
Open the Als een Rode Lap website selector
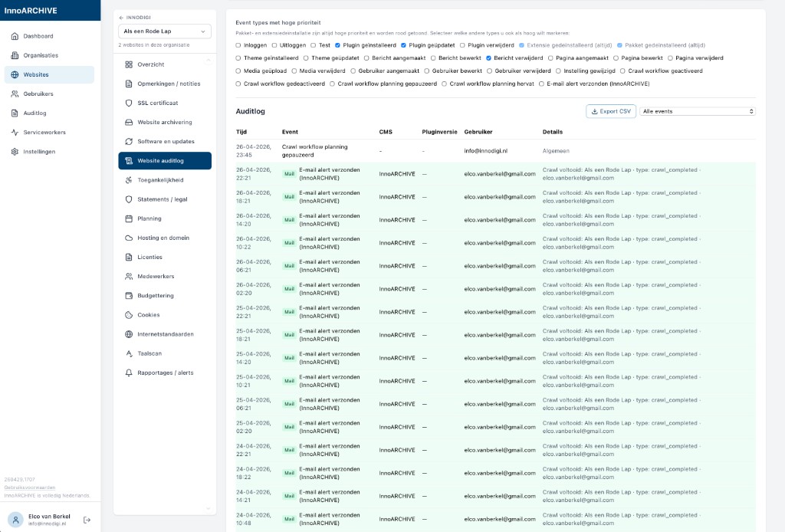[165, 31]
